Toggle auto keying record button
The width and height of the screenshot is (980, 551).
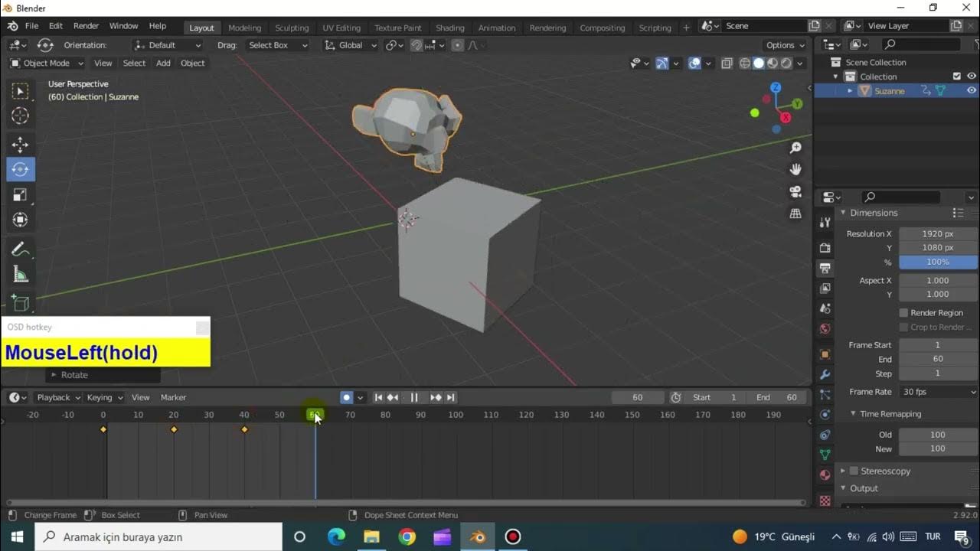pyautogui.click(x=347, y=397)
